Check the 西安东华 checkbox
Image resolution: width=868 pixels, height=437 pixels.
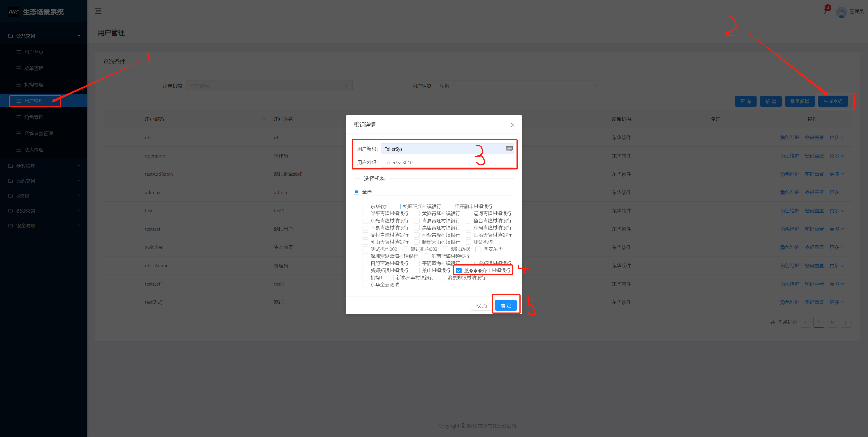[478, 249]
